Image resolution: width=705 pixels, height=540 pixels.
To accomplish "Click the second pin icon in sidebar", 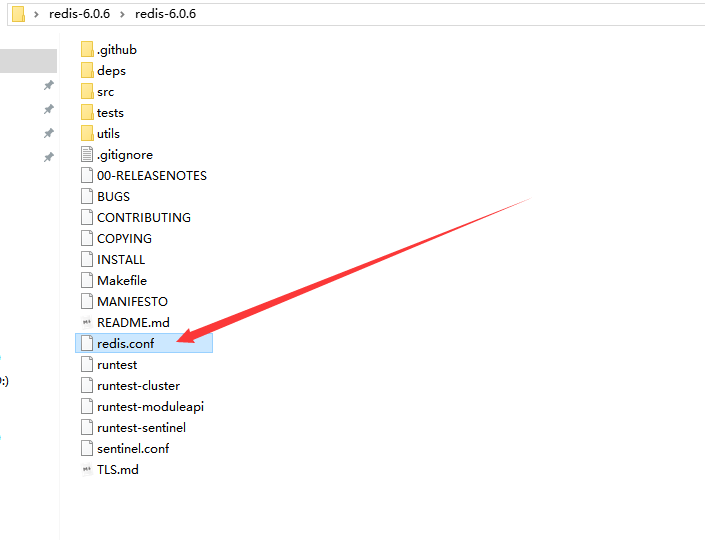I will click(49, 109).
